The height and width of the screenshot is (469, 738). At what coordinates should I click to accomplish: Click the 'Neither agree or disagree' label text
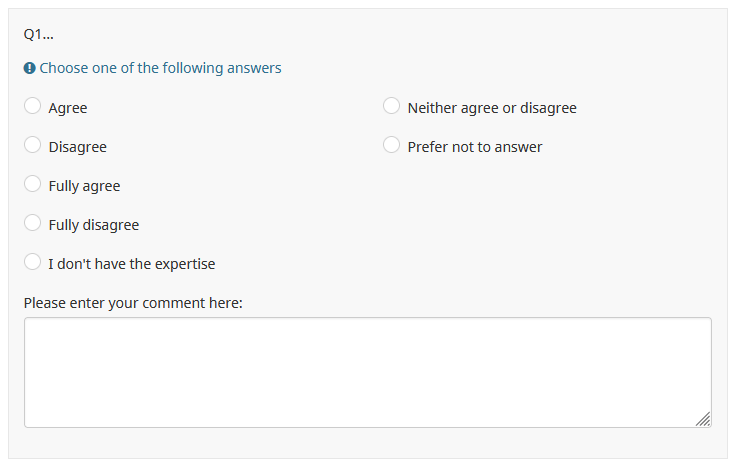point(492,108)
